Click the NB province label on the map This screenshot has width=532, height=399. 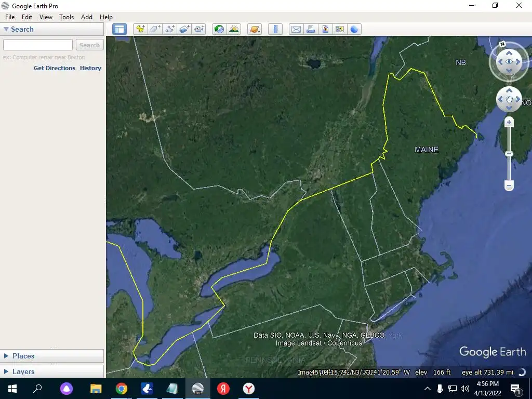(461, 62)
